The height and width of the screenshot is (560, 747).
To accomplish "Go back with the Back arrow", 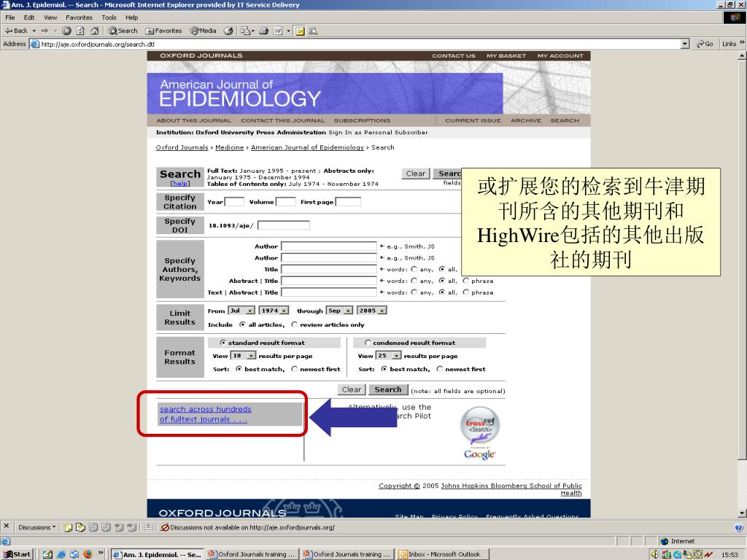I will (16, 31).
